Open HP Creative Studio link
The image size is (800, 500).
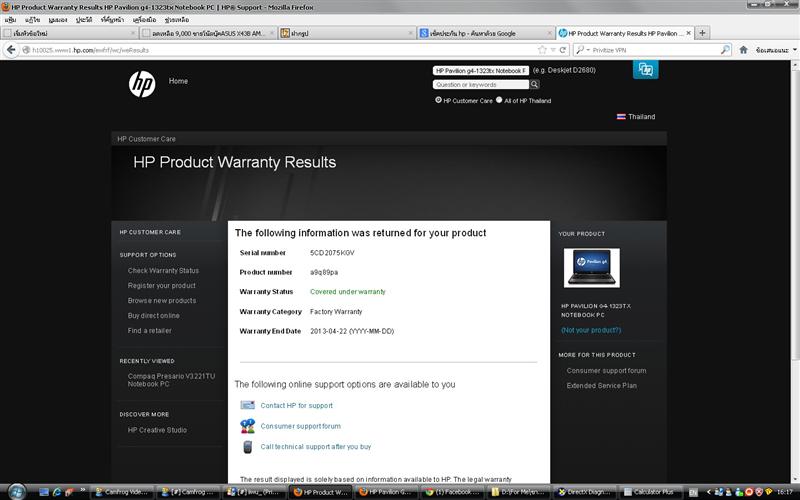coord(157,430)
